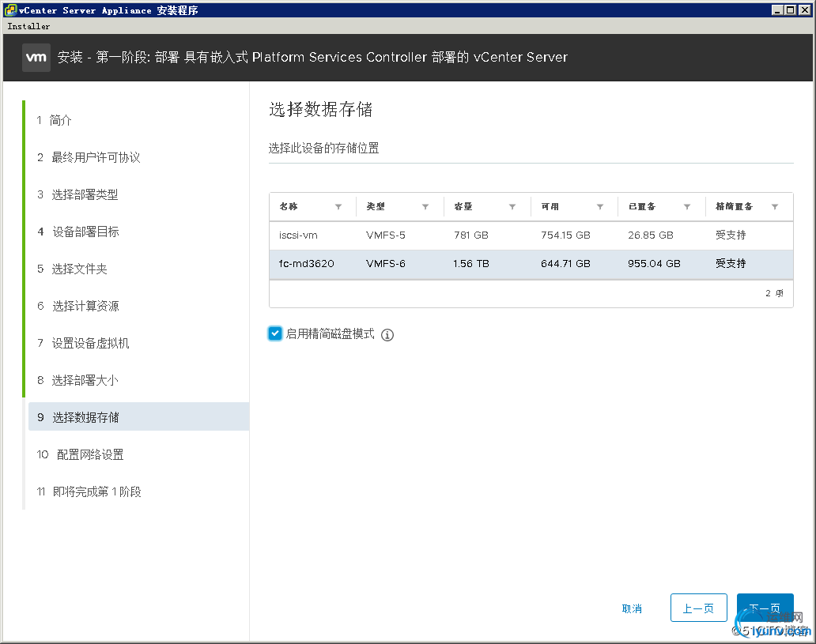The width and height of the screenshot is (816, 644).
Task: Select step 11 即将完成第 1 阶段
Action: 89,491
